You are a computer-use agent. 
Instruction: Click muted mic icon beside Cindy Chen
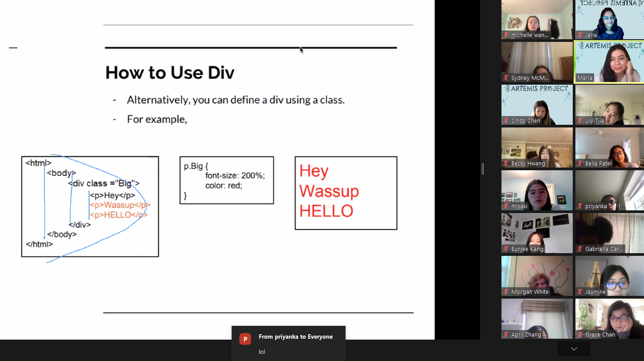point(506,120)
